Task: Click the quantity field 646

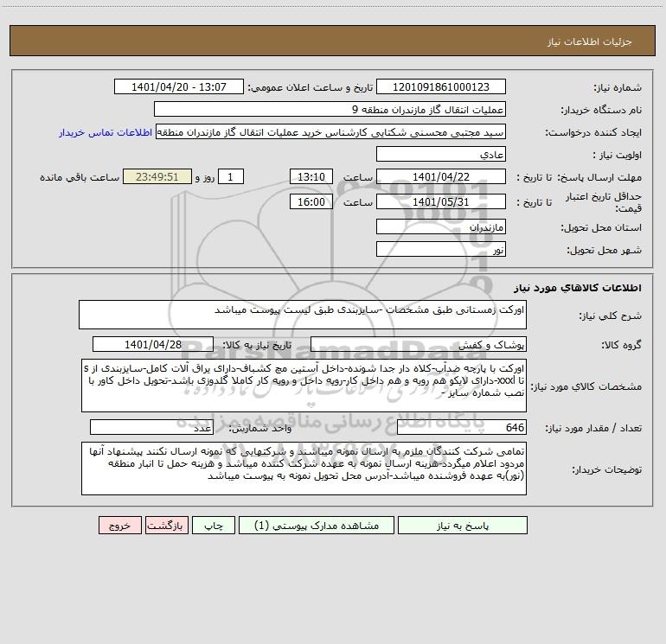Action: pos(462,428)
